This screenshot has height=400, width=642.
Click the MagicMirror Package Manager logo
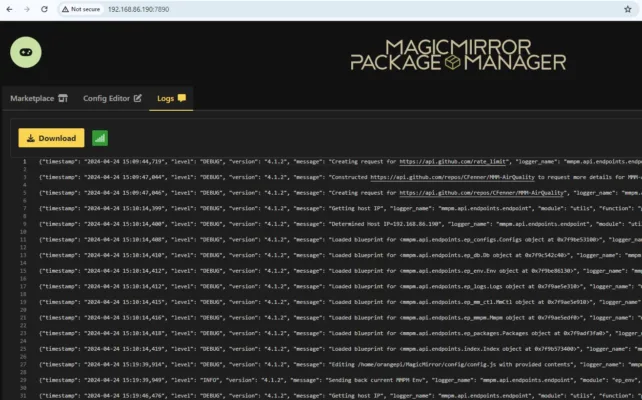(458, 55)
